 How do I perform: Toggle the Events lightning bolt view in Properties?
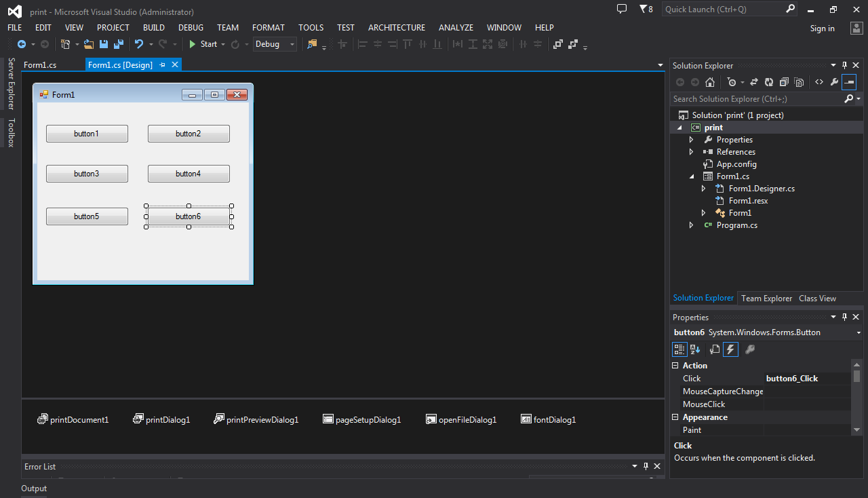tap(730, 349)
